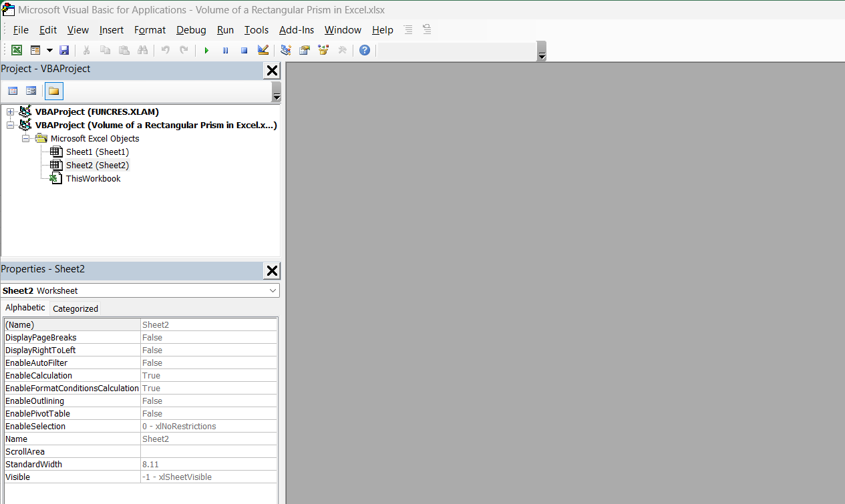Select the EnablePivotTable property row
This screenshot has height=504, width=845.
(x=140, y=413)
